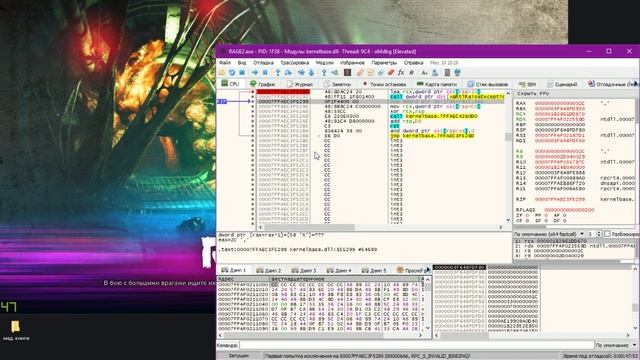Image resolution: width=640 pixels, height=360 pixels.
Task: Switch to the Точки останова tab
Action: (x=384, y=84)
